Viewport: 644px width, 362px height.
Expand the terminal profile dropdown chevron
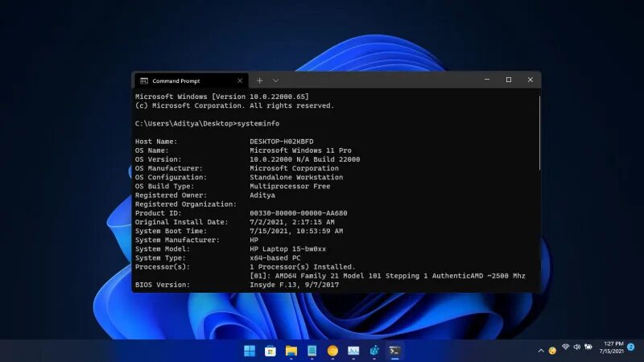click(275, 81)
